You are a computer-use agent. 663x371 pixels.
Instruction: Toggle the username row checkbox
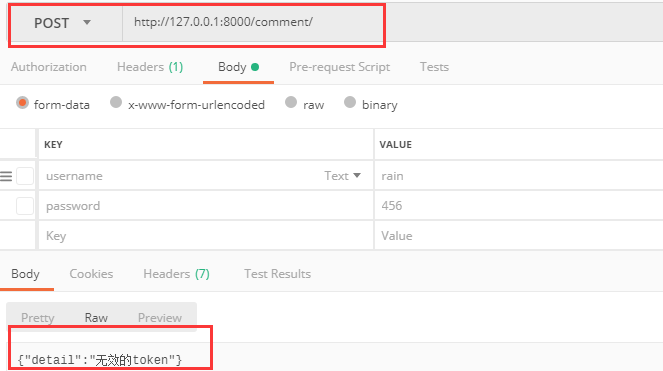click(x=25, y=176)
